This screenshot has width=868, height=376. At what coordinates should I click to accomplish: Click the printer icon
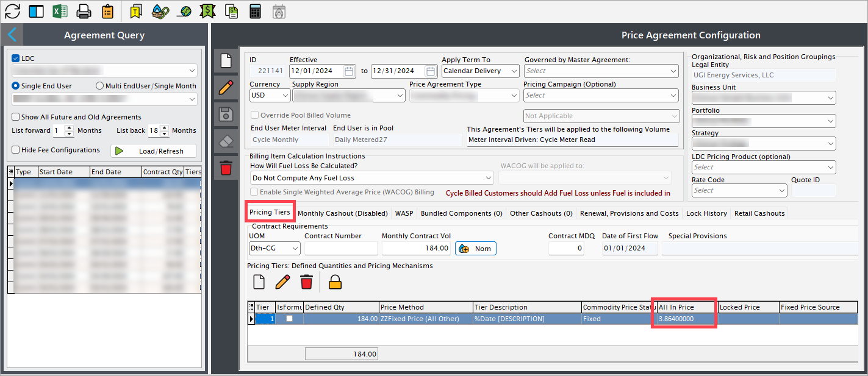pyautogui.click(x=84, y=11)
